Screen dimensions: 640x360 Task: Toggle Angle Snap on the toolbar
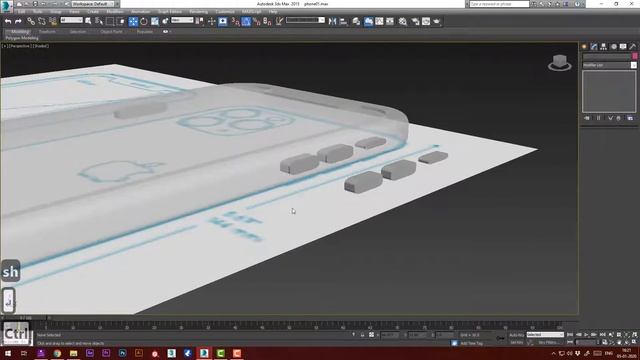tap(246, 21)
